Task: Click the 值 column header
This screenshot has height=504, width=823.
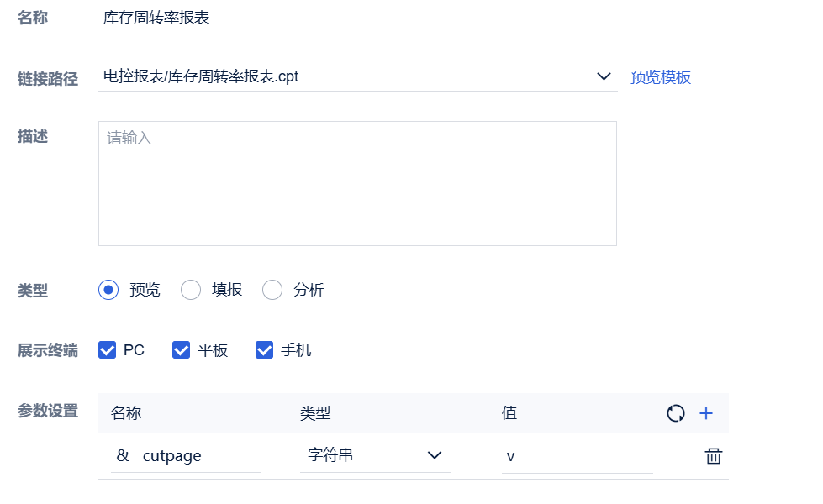Action: (509, 413)
